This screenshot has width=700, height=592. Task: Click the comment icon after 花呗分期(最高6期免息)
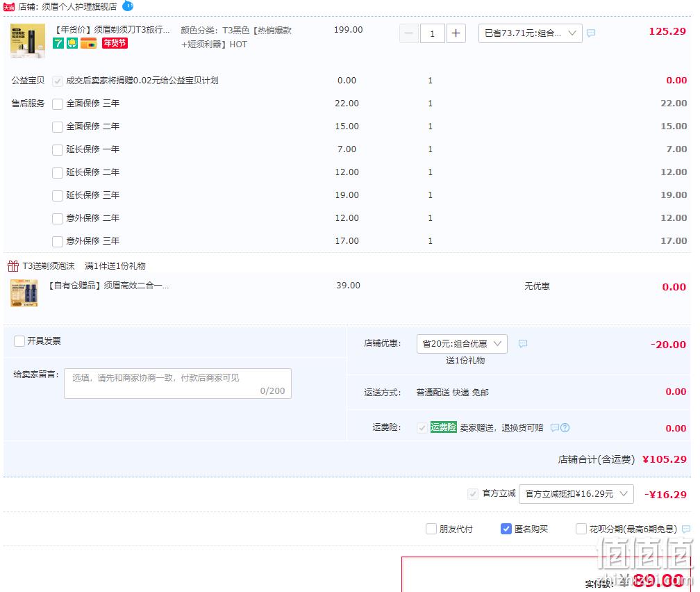coord(686,529)
